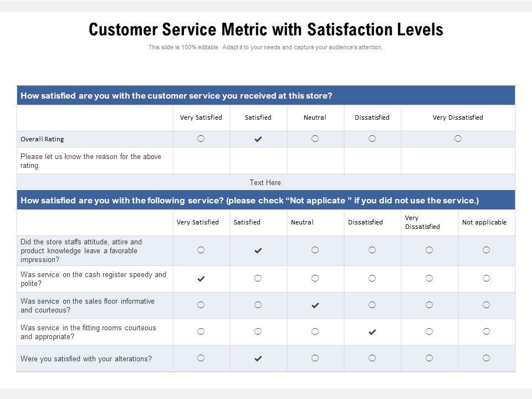Select Not applicable for store staff attitude
Viewport: 532px width, 399px height.
click(x=486, y=250)
